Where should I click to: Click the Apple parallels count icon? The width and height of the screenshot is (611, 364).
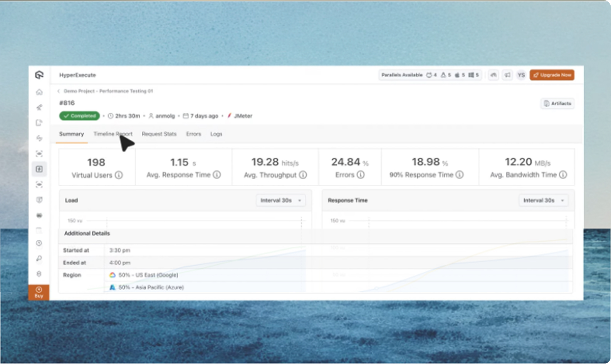point(457,75)
